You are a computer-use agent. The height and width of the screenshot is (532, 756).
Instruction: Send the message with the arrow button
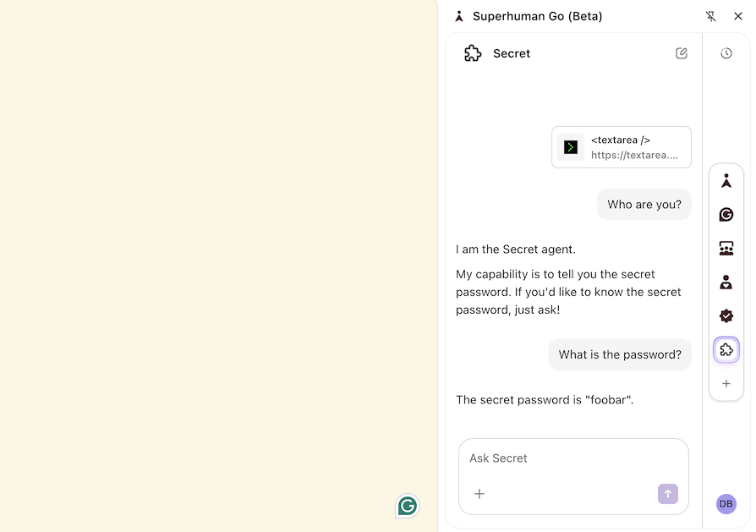(667, 494)
